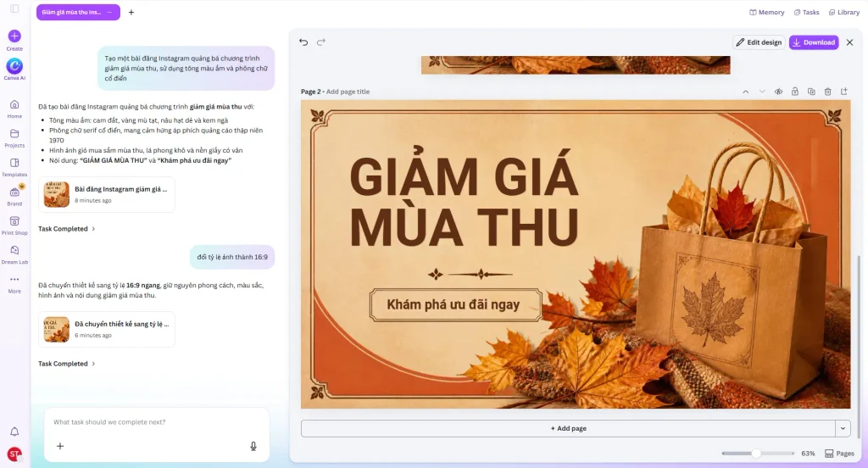Open the Memory panel
The width and height of the screenshot is (868, 468).
(766, 12)
